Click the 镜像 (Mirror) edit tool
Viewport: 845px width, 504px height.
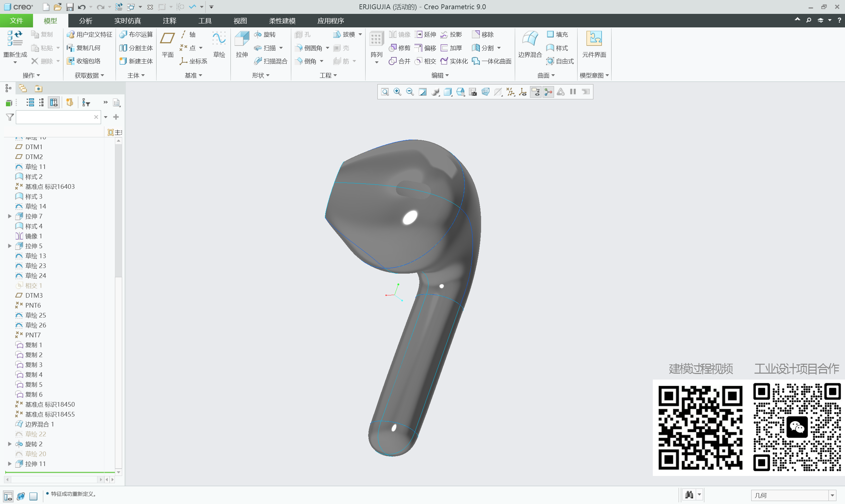[400, 34]
